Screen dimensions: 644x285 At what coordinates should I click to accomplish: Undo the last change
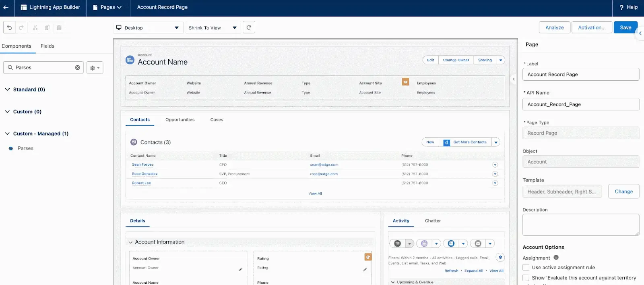(x=9, y=27)
